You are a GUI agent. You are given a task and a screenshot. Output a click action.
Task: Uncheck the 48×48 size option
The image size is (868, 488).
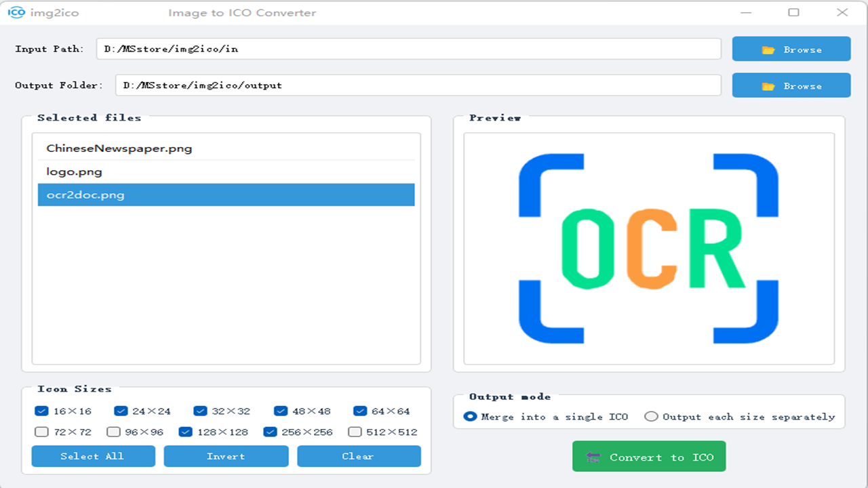(281, 411)
